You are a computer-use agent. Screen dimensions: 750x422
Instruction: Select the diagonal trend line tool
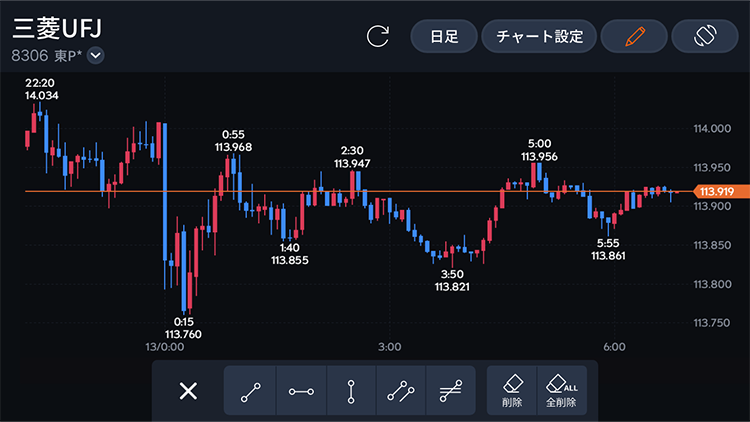click(250, 391)
